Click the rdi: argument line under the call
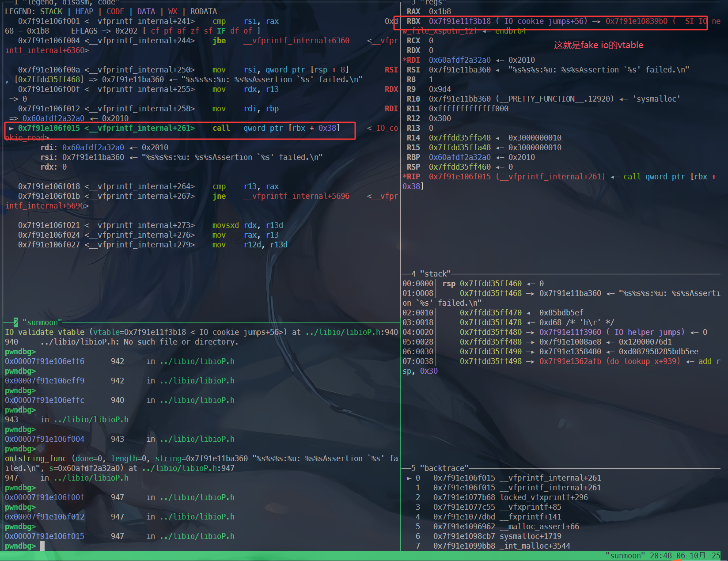 [104, 148]
